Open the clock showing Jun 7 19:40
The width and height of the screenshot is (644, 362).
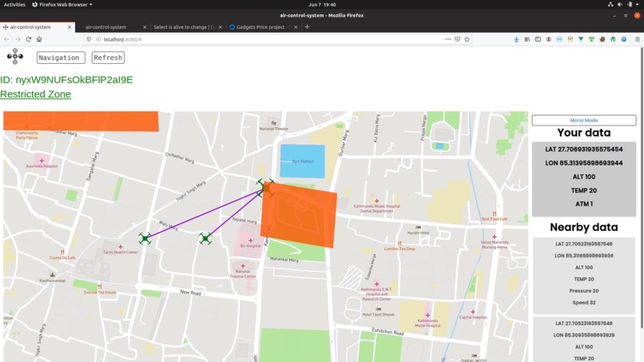pyautogui.click(x=322, y=5)
